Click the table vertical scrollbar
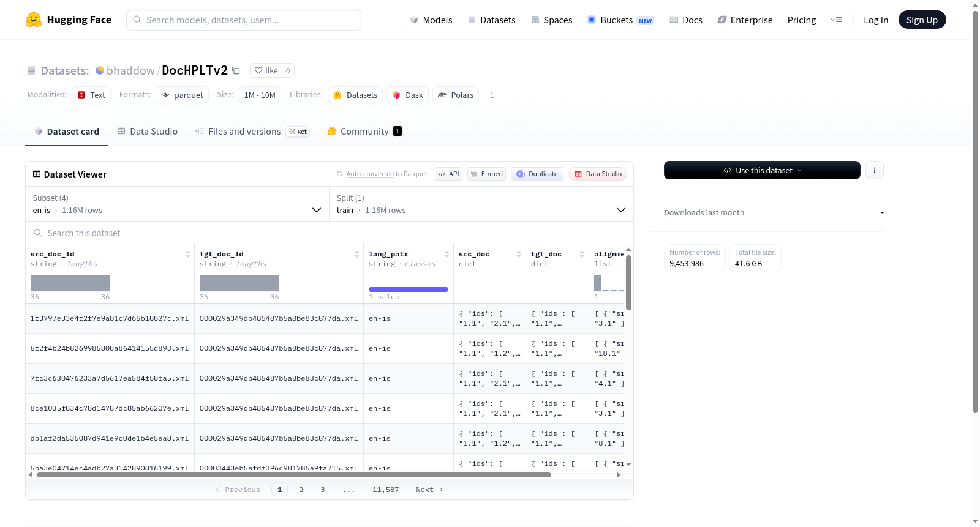The width and height of the screenshot is (980, 527). (x=628, y=283)
